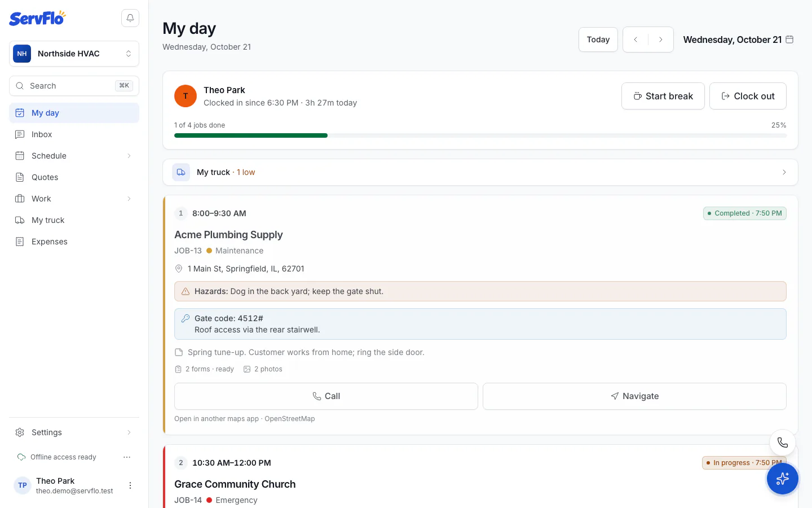Start a break
Screen dimensions: 812x508
(x=663, y=96)
